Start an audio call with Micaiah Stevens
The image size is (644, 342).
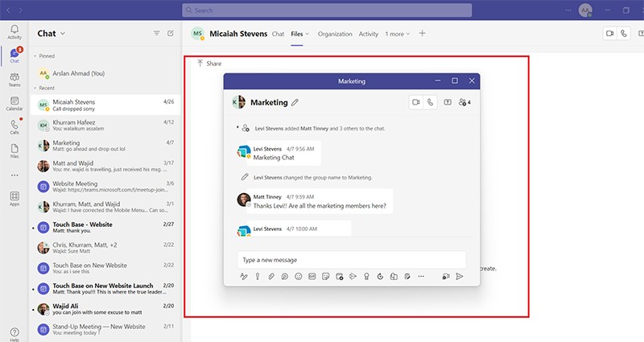coord(623,34)
